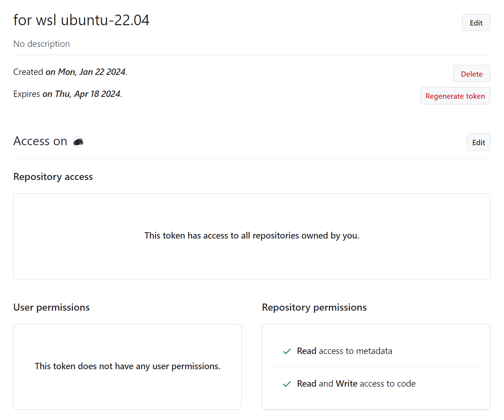Select the Read access to metadata entry
Screen dimensions: 504x420
point(345,351)
